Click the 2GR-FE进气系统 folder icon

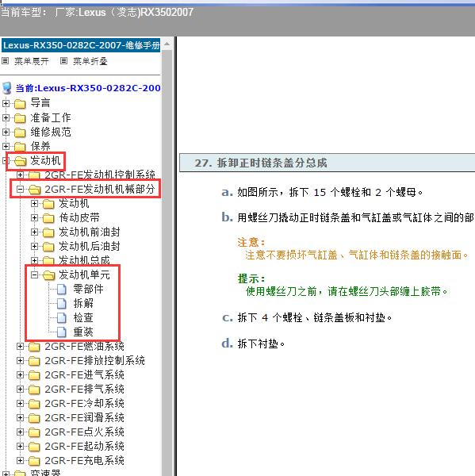34,375
